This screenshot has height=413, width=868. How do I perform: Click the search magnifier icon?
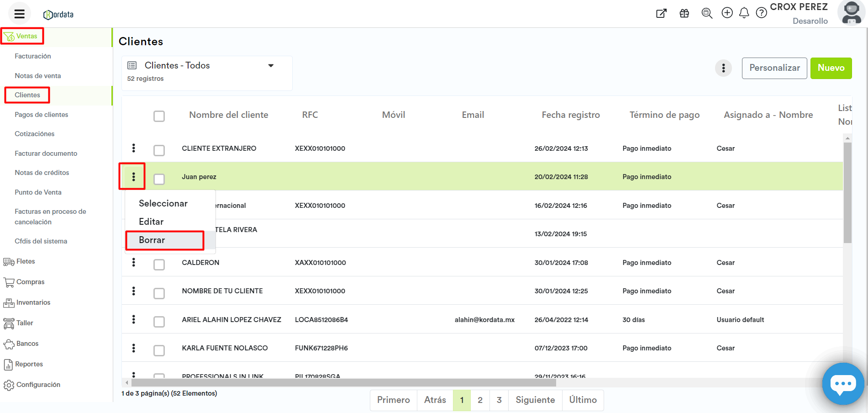pos(707,13)
